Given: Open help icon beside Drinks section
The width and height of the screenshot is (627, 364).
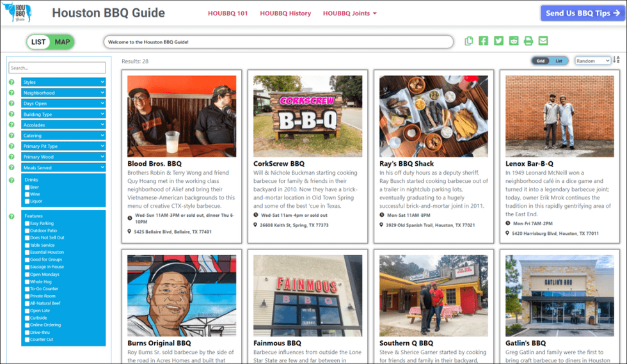Looking at the screenshot, I should pos(12,180).
